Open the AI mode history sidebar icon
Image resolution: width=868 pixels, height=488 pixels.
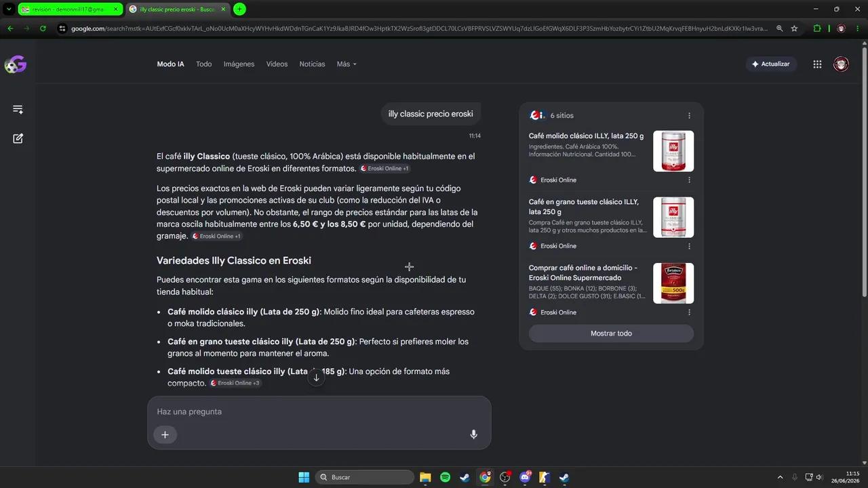click(x=18, y=109)
